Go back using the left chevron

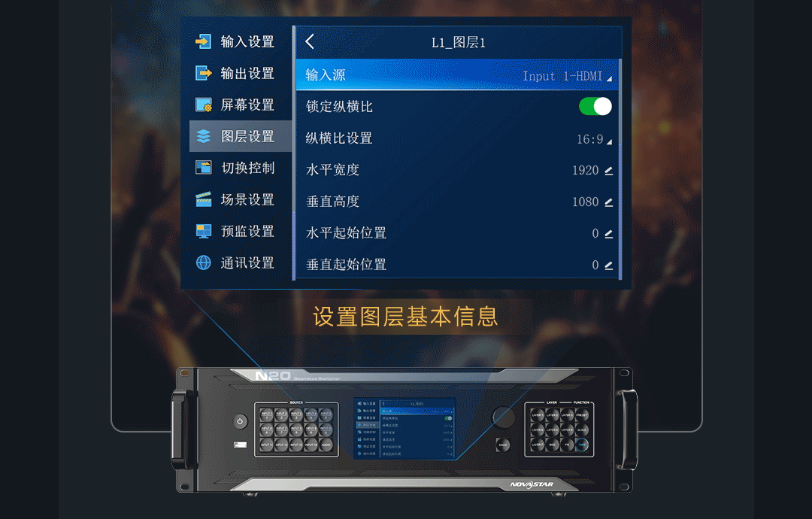coord(310,42)
